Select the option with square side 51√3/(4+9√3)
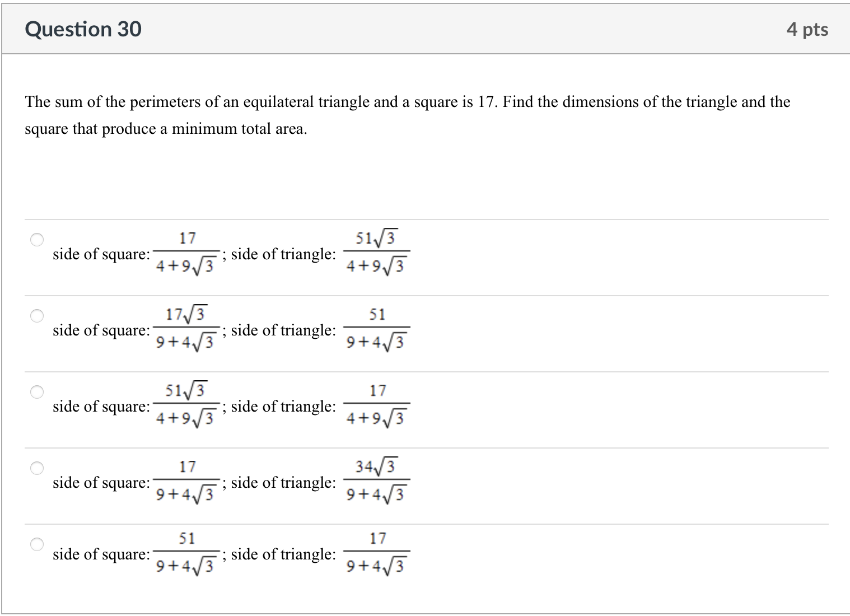This screenshot has height=616, width=850. pos(36,392)
